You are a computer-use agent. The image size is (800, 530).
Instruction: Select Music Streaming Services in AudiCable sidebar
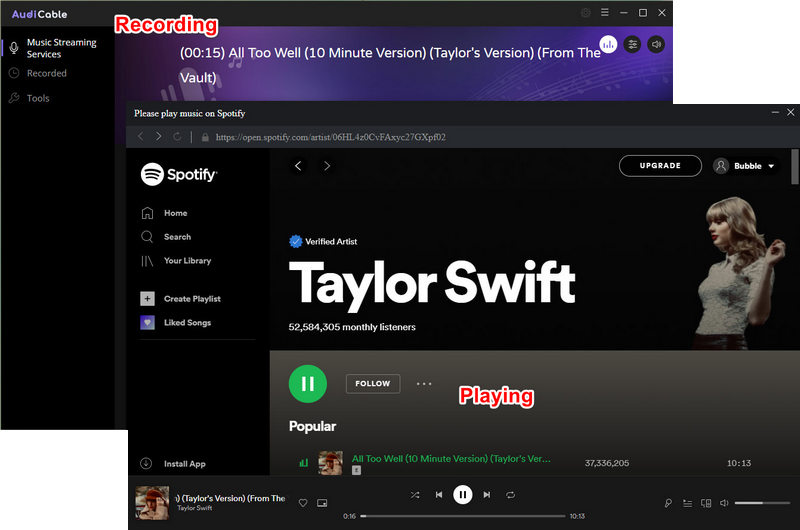click(57, 48)
